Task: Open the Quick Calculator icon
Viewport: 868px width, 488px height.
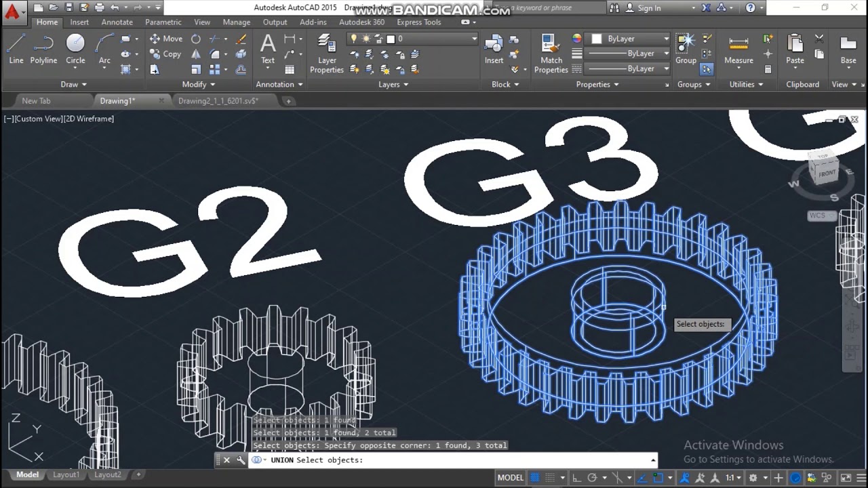Action: coord(768,69)
